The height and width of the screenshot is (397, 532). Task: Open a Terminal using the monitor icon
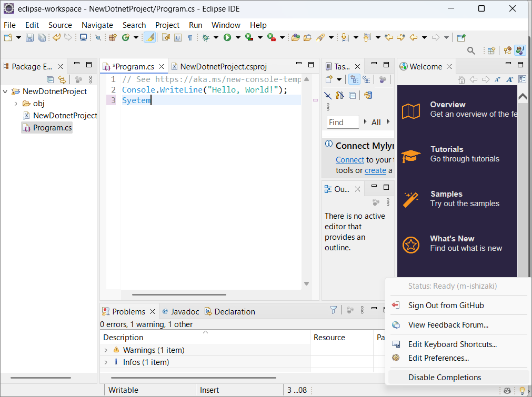coord(84,38)
